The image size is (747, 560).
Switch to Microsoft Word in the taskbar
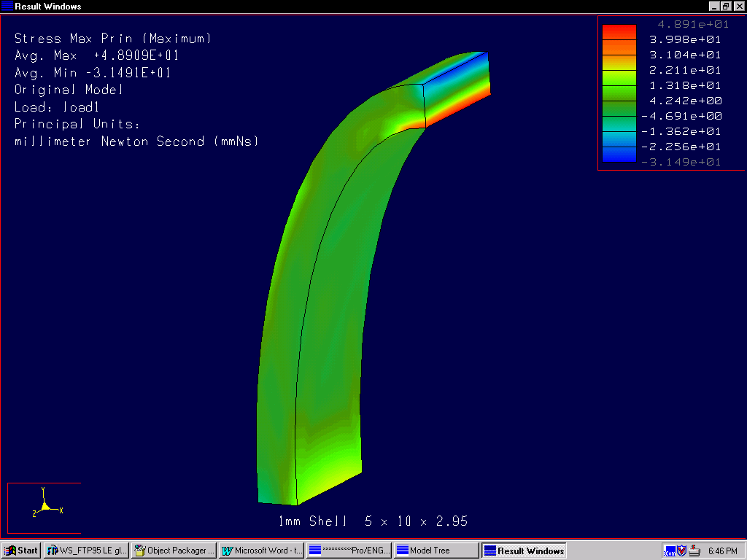pos(261,551)
